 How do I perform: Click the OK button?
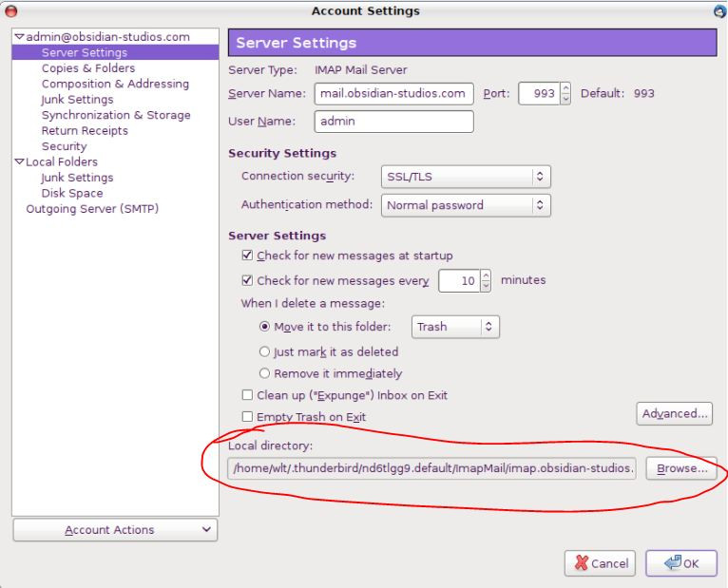point(681,563)
